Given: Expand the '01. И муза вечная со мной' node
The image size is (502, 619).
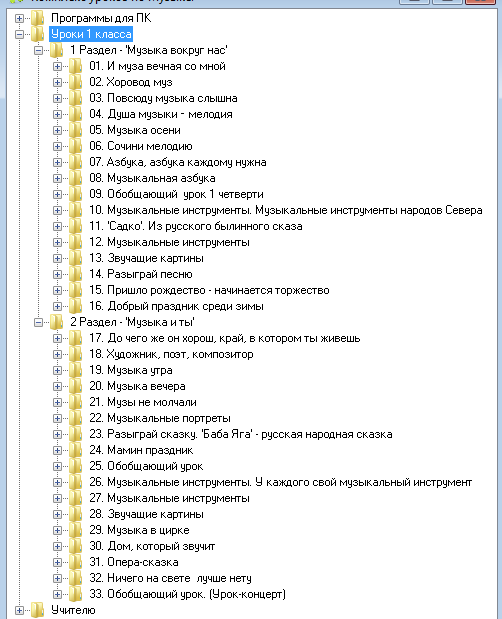Looking at the screenshot, I should 57,66.
